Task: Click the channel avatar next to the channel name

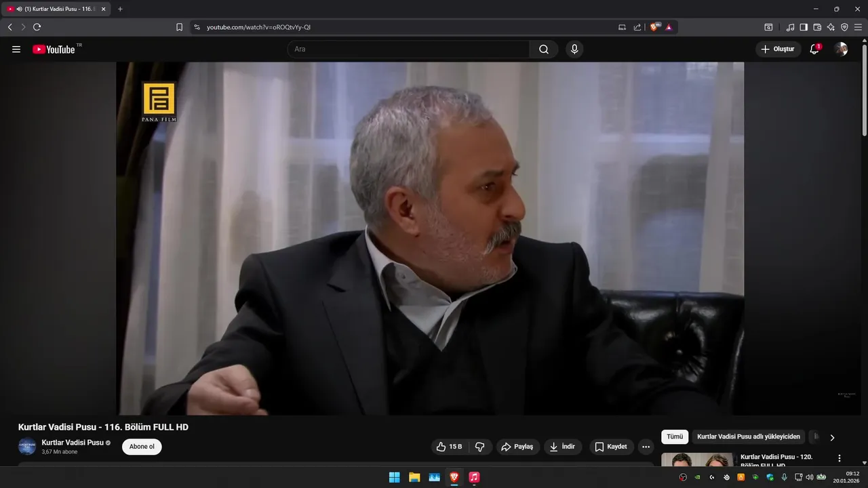Action: (x=27, y=447)
